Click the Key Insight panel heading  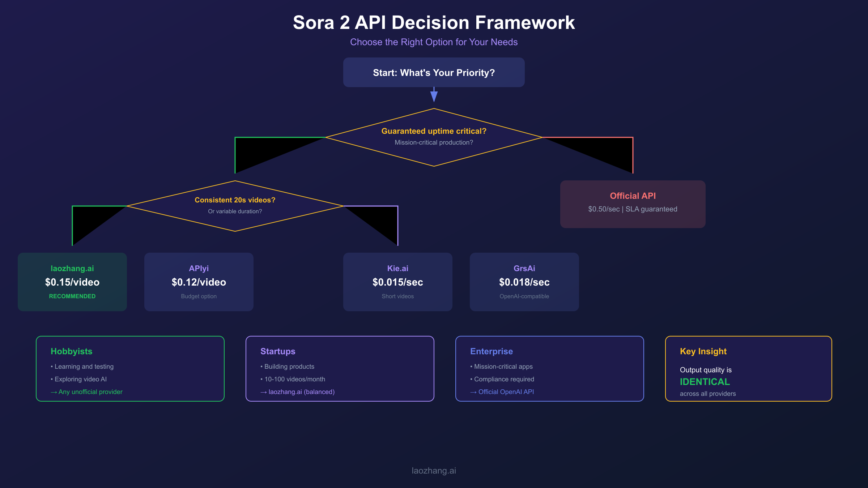click(703, 351)
